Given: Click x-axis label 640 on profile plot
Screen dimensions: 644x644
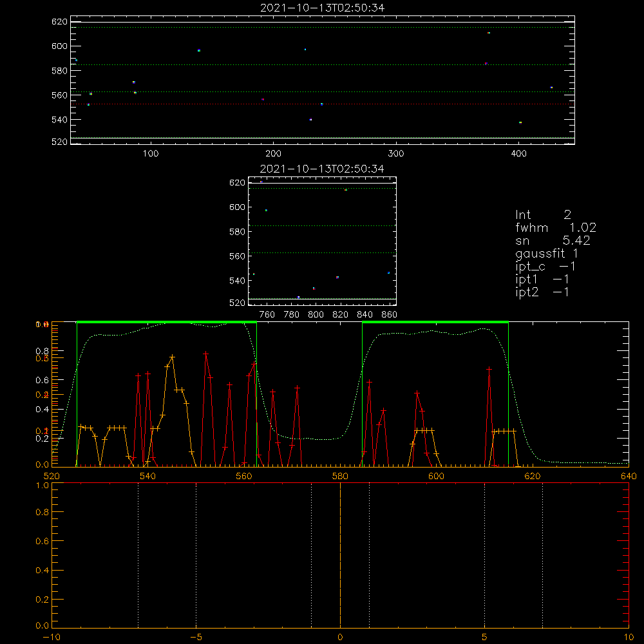Looking at the screenshot, I should point(629,476).
